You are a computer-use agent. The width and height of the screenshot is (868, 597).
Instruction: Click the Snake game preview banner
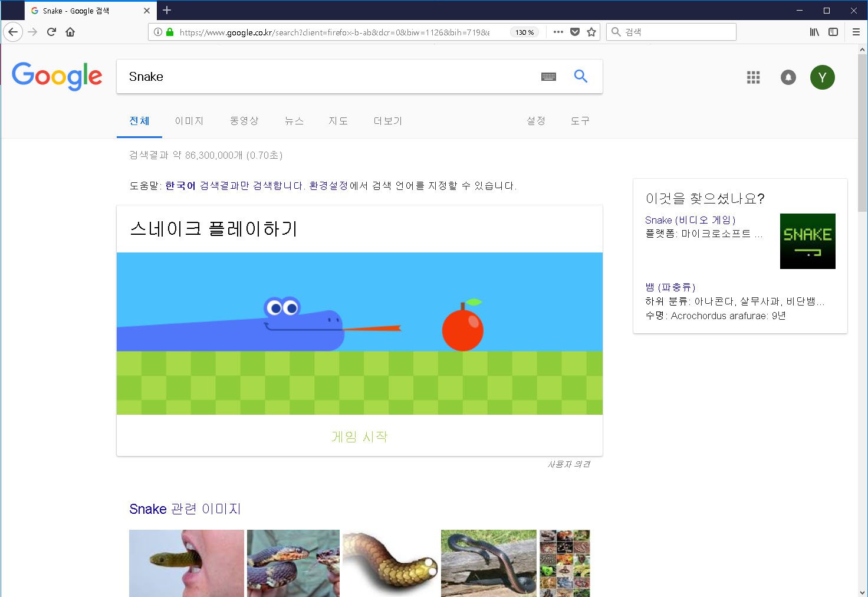(360, 333)
